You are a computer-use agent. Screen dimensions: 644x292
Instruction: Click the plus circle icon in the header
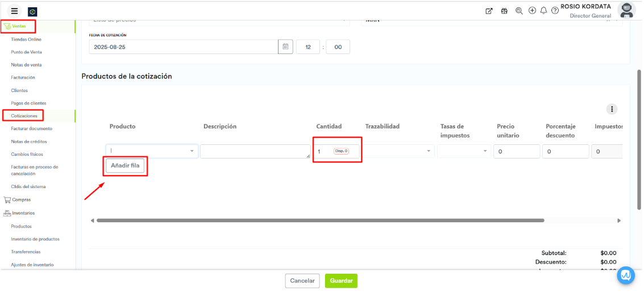[532, 11]
